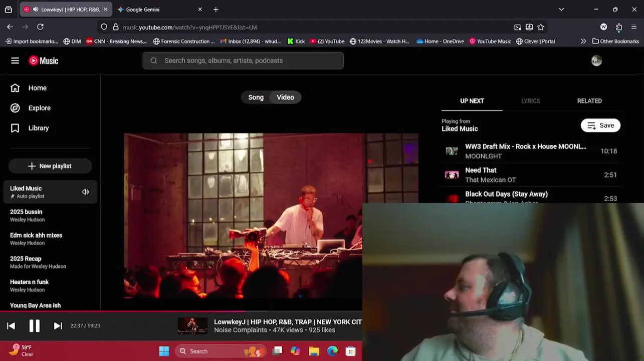Open File Explorer from the taskbar
The width and height of the screenshot is (644, 361).
314,351
